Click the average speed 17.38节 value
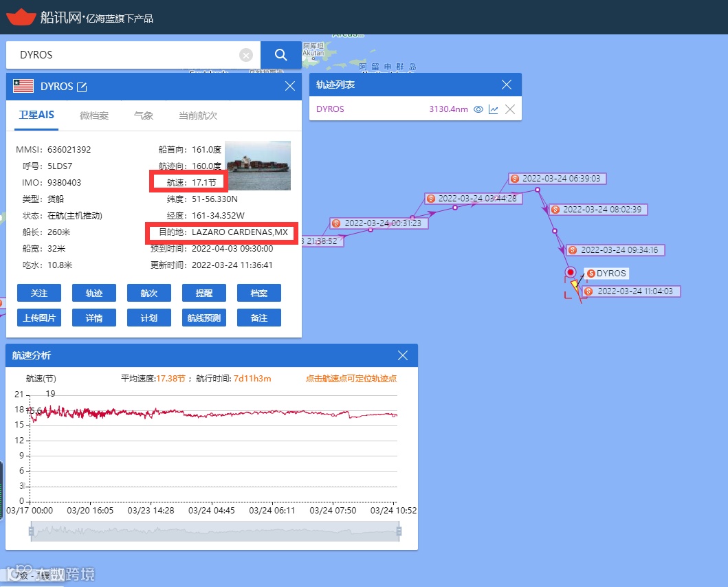Viewport: 728px width, 587px height. point(170,379)
